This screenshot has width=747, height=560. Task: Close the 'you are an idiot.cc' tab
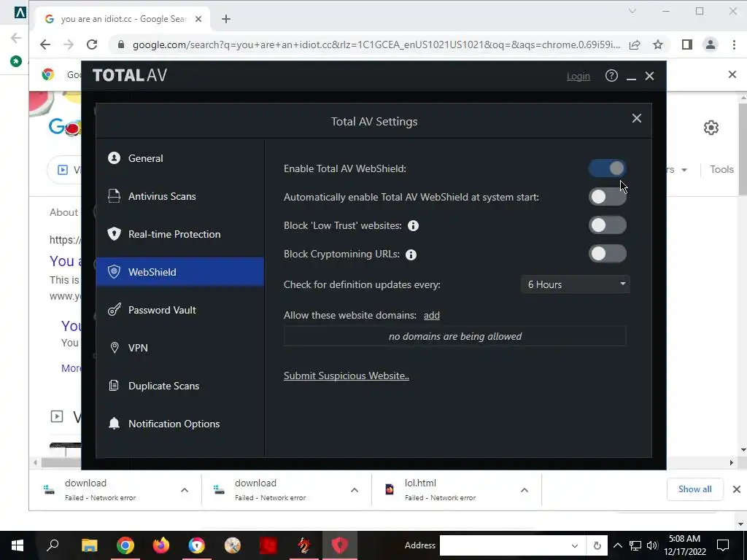coord(198,19)
